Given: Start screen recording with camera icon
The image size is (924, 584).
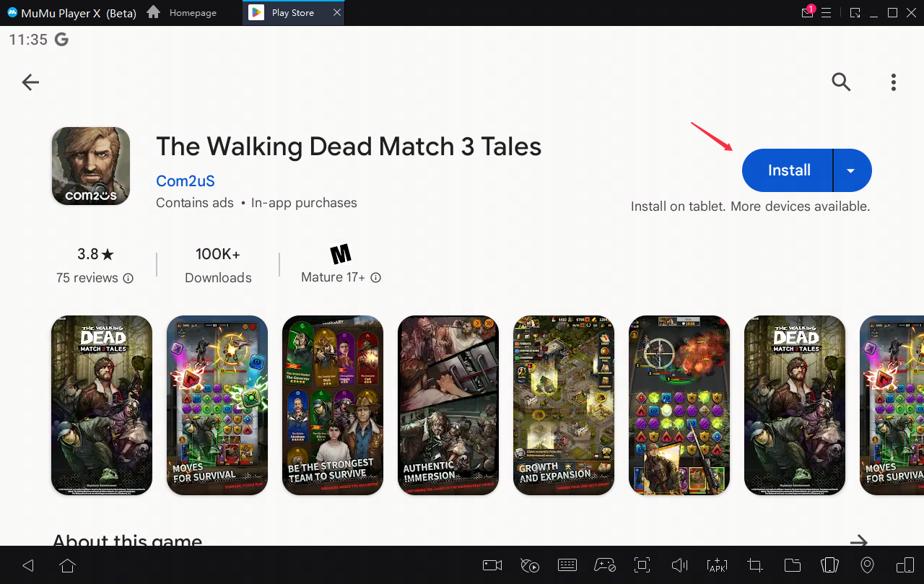Looking at the screenshot, I should (492, 565).
